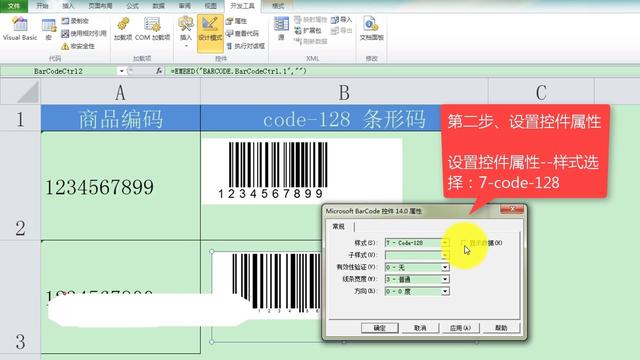
Task: Click XML Import (导入)
Action: point(341,20)
